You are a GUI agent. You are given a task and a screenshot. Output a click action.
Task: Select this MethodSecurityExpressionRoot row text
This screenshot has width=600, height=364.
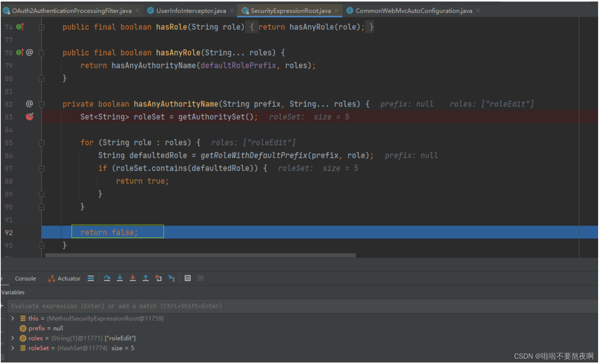coord(96,318)
